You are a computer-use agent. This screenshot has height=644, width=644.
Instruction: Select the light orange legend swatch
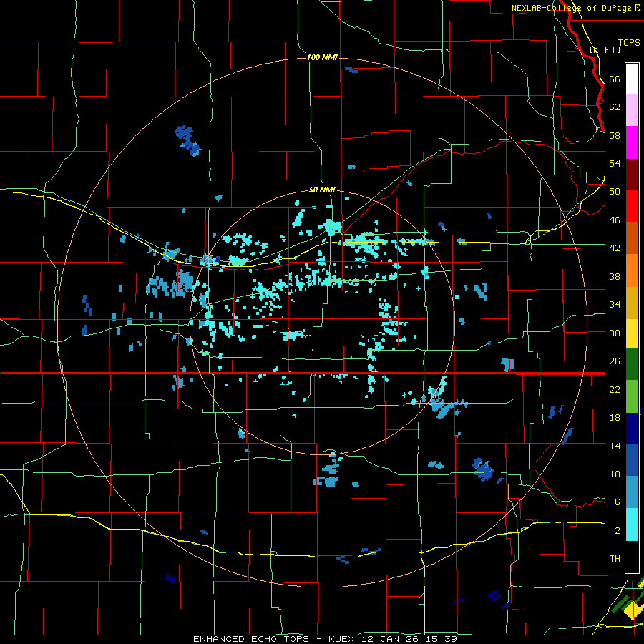[x=632, y=270]
